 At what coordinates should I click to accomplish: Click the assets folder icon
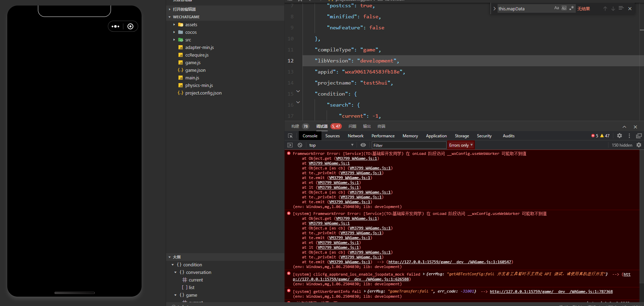[x=181, y=25]
